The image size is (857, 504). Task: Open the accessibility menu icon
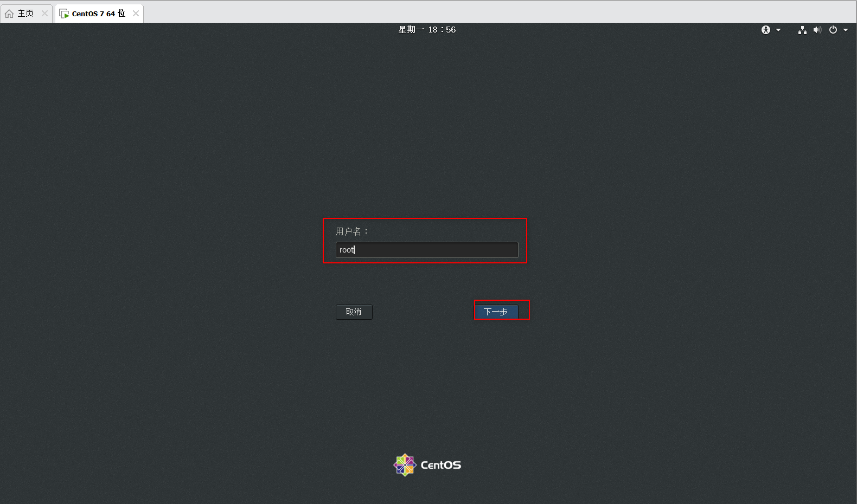(x=765, y=30)
